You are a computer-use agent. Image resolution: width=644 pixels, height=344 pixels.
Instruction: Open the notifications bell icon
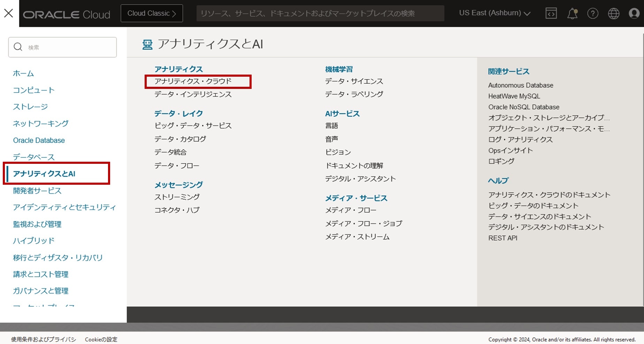(572, 13)
